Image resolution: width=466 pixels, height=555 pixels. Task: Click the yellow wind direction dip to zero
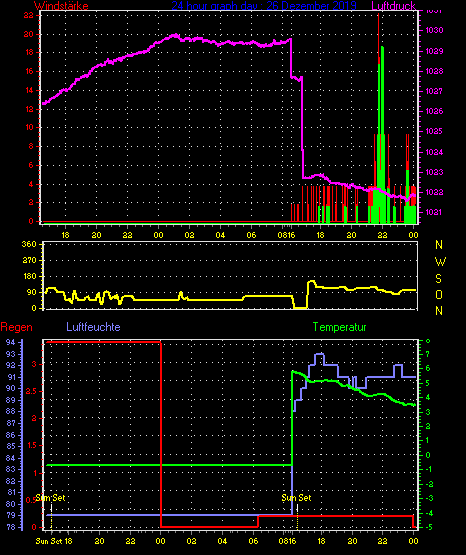point(300,308)
